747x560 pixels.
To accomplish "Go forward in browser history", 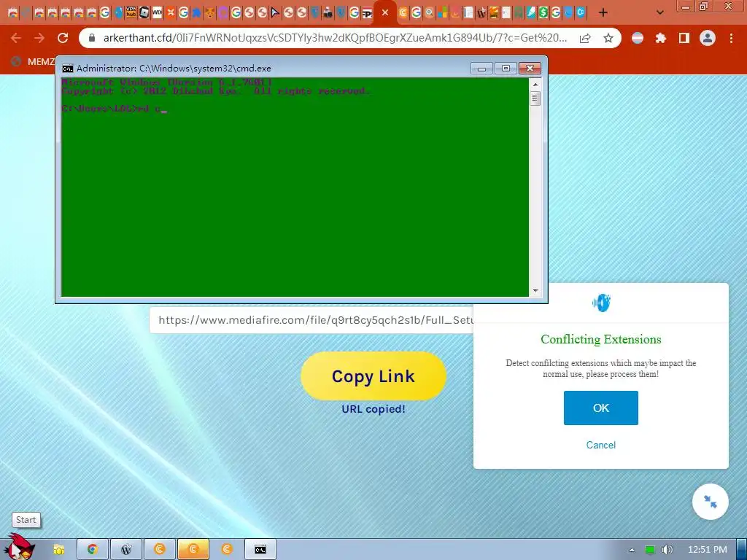I will tap(39, 38).
